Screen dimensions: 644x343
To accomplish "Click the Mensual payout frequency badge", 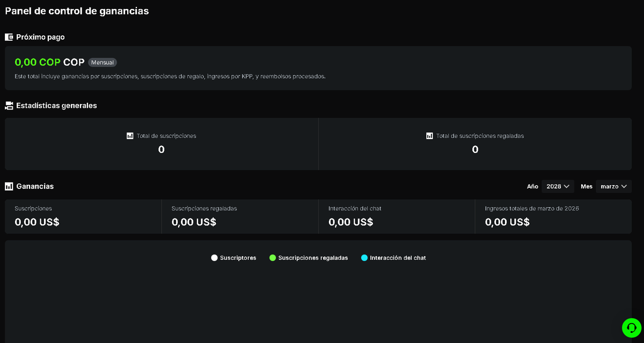I will 103,62.
